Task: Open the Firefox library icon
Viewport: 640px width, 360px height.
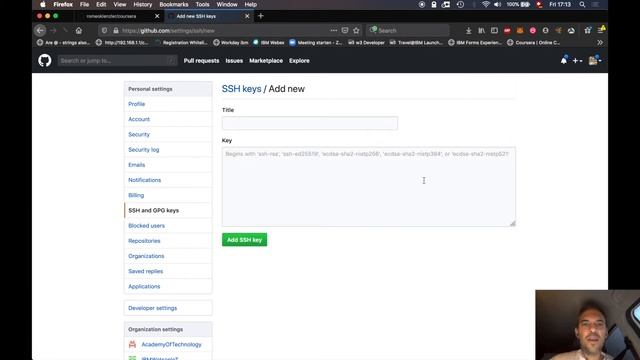Action: 482,31
